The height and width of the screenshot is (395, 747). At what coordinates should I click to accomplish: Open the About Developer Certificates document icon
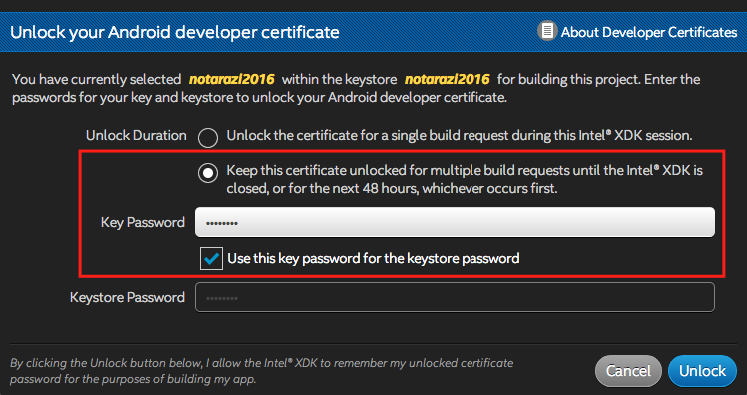coord(547,31)
